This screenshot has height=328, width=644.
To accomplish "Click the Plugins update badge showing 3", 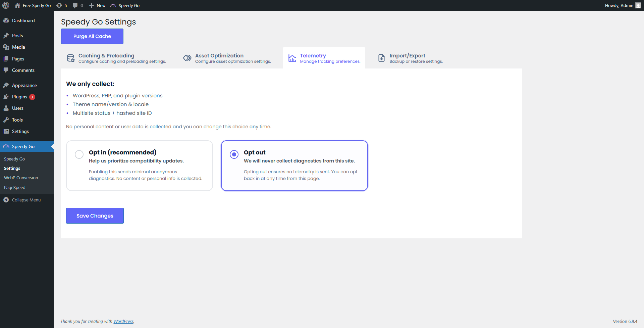I will [x=32, y=97].
